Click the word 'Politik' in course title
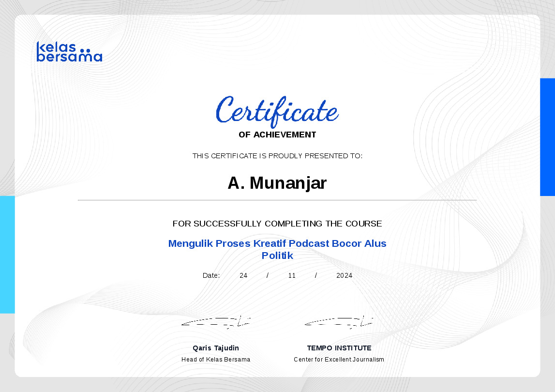555x392 pixels. pos(277,256)
